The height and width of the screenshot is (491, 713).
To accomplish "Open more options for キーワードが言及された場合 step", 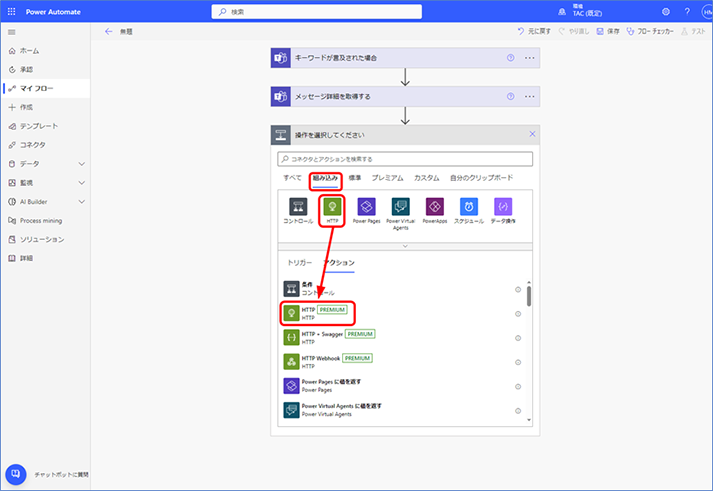I will [x=529, y=58].
